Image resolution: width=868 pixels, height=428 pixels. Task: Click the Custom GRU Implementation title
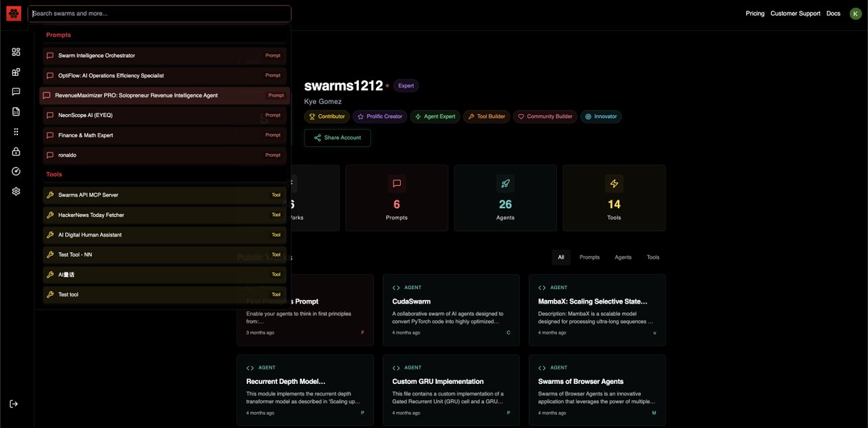438,382
